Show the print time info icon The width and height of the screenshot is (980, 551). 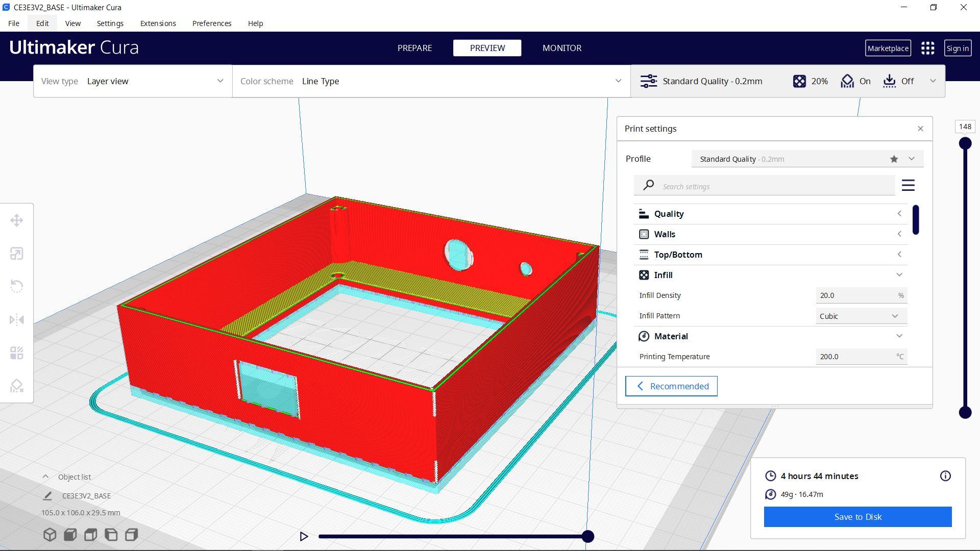pyautogui.click(x=945, y=476)
